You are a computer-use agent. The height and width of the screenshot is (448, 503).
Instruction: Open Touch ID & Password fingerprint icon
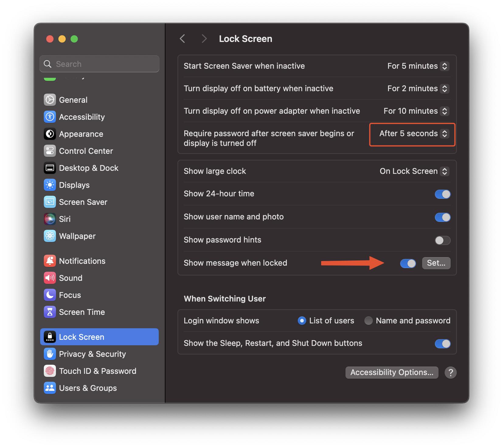point(50,371)
